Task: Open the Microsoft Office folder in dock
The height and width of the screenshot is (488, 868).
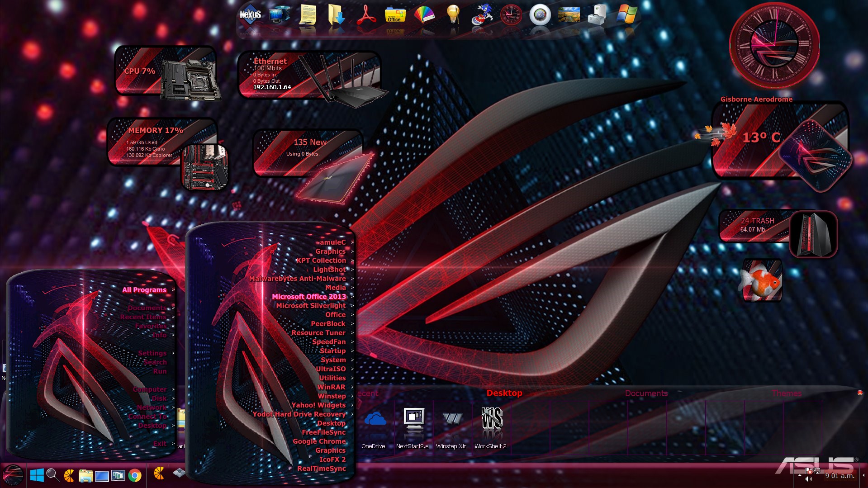Action: tap(394, 15)
